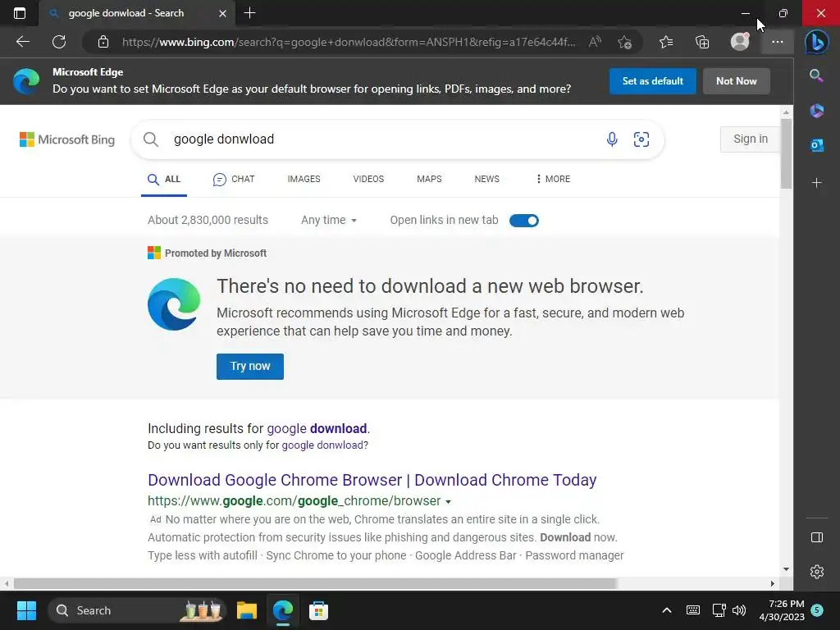Open the google download suggestion link
The width and height of the screenshot is (840, 630).
tap(317, 428)
